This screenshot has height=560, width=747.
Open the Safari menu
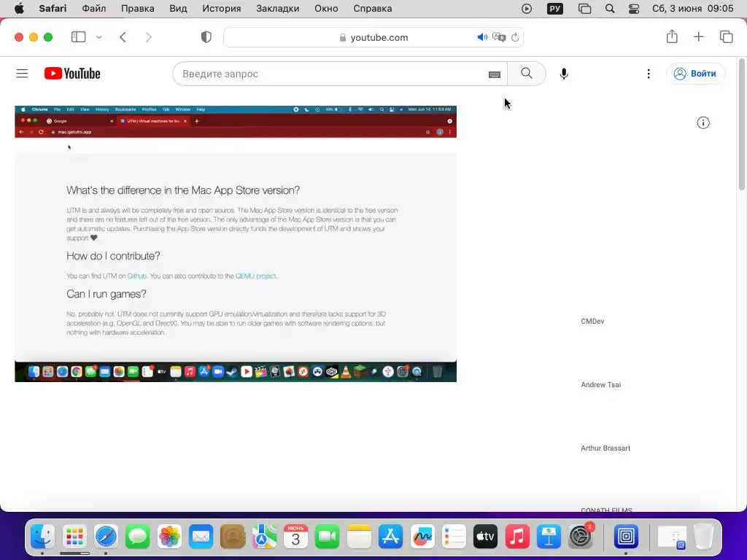(x=53, y=9)
